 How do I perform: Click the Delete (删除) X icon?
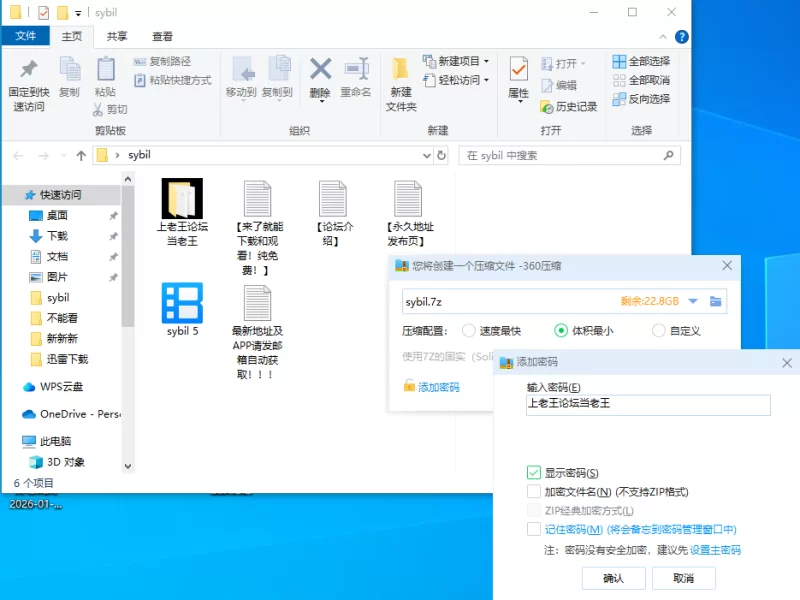320,69
